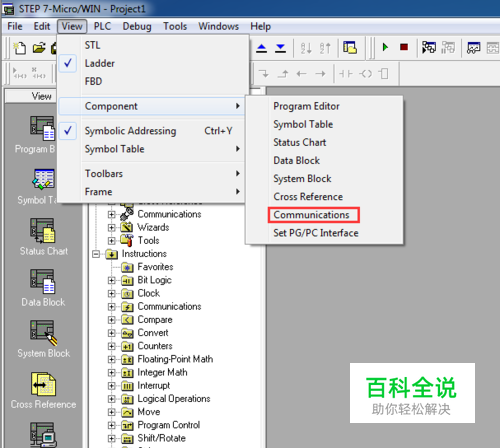
Task: Open Component submenu
Action: point(152,106)
